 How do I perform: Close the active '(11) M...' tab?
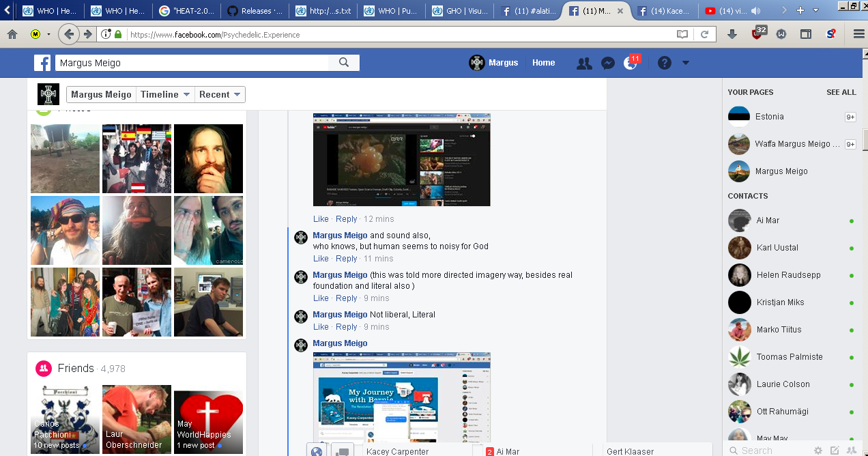(620, 11)
